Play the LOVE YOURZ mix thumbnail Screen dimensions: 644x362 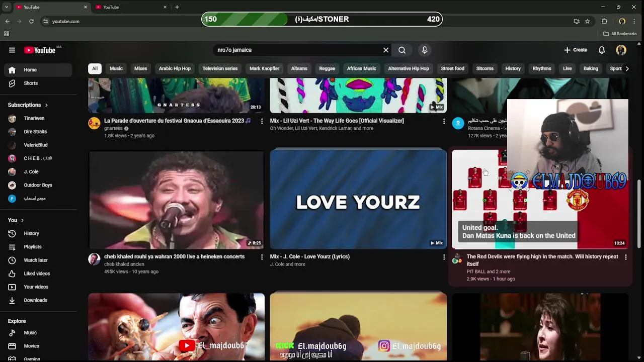(358, 199)
